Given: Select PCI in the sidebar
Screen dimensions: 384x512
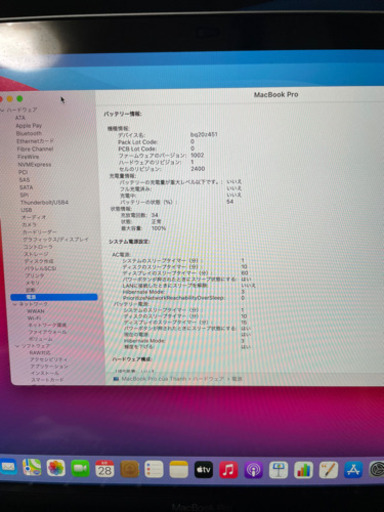Looking at the screenshot, I should click(23, 172).
